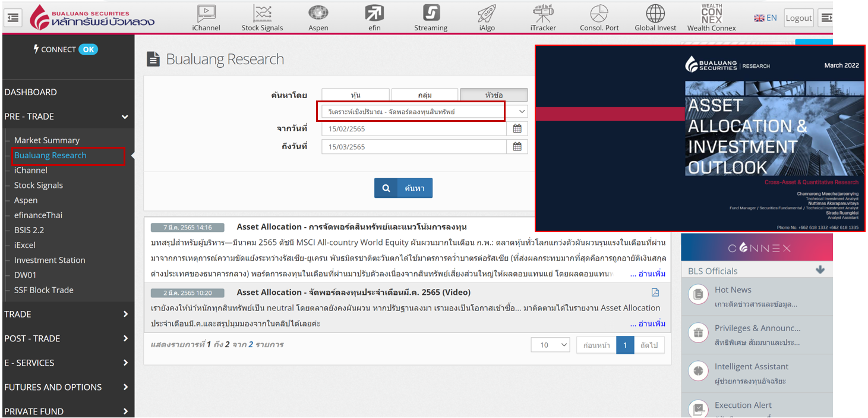Image resolution: width=868 pixels, height=418 pixels.
Task: Open calendar picker for the end date
Action: click(517, 147)
